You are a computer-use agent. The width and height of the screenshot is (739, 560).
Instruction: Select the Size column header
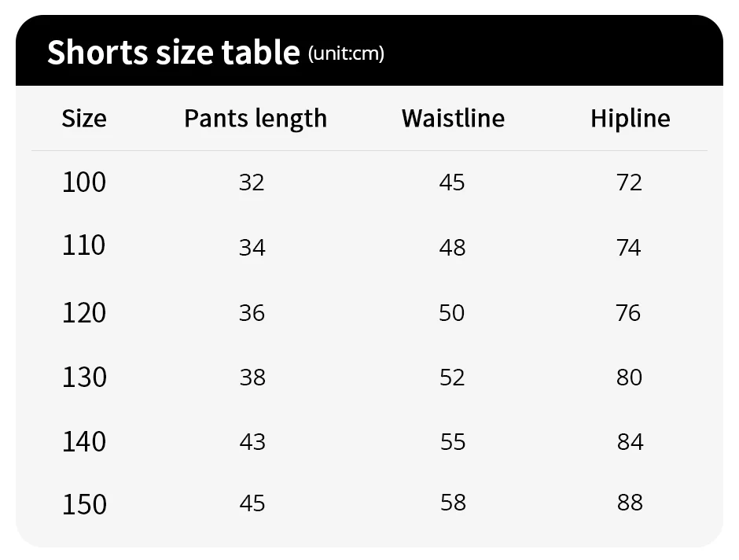point(84,118)
